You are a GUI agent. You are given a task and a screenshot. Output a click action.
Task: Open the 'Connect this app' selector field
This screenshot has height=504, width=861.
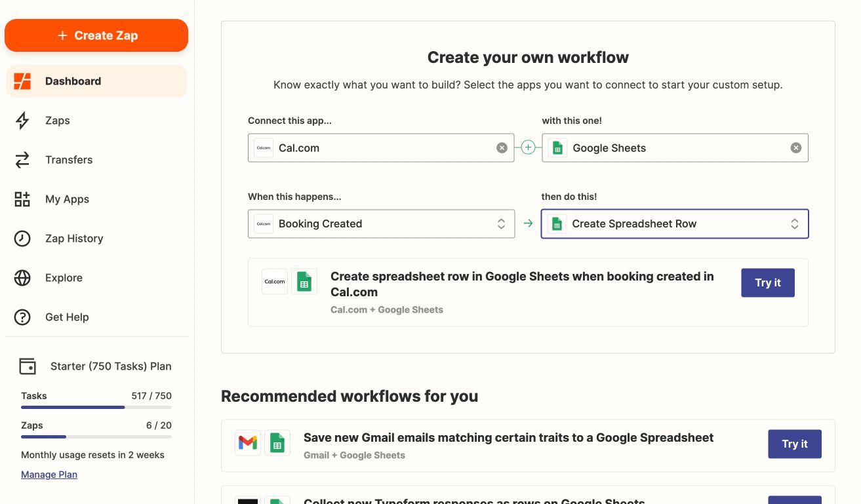(381, 147)
